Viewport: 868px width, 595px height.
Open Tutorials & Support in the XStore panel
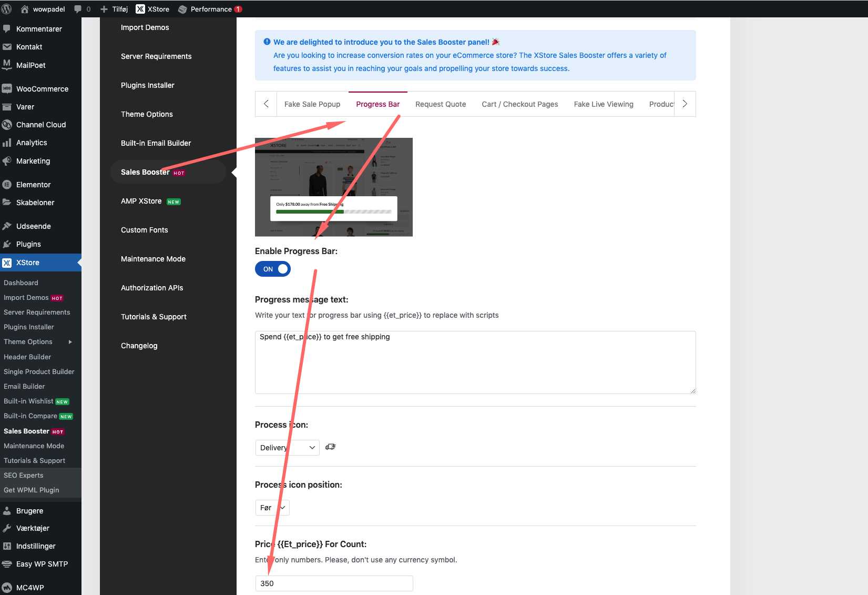pyautogui.click(x=154, y=317)
